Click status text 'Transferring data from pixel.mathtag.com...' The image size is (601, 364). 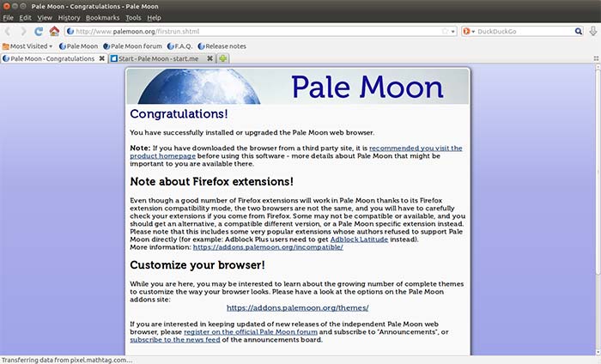click(67, 361)
